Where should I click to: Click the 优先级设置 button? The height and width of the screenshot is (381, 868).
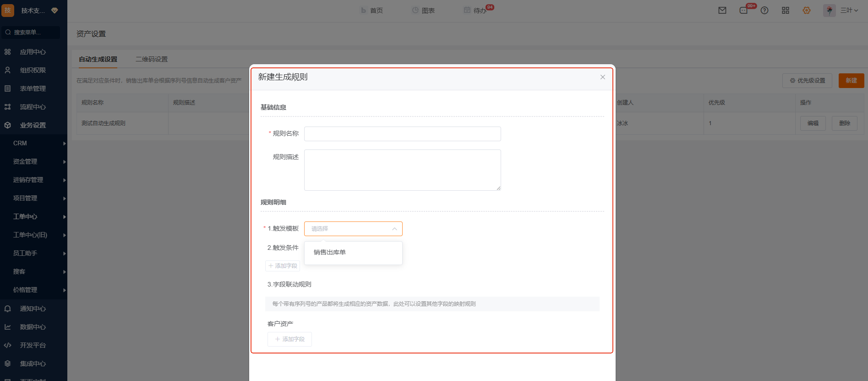pos(807,81)
